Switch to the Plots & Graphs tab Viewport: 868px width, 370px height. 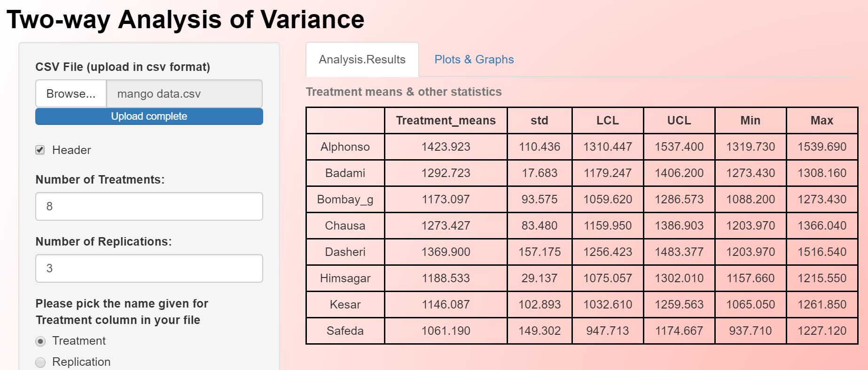[x=474, y=60]
